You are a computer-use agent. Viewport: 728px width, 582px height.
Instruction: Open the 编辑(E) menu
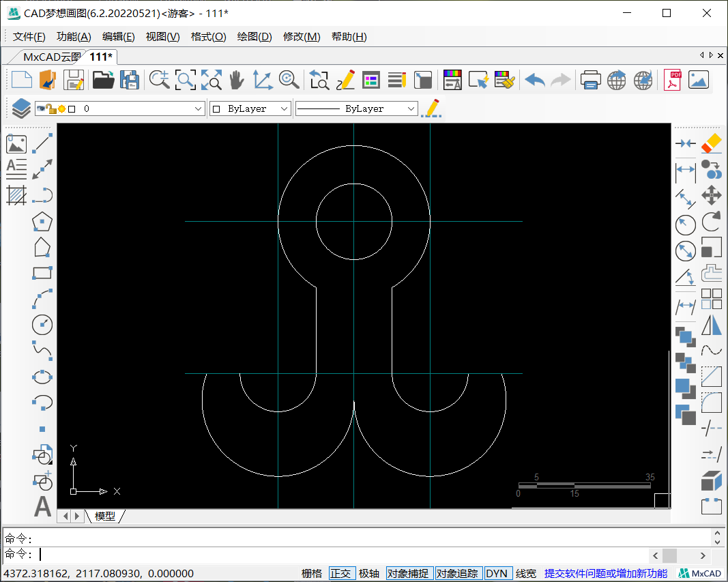click(x=119, y=37)
